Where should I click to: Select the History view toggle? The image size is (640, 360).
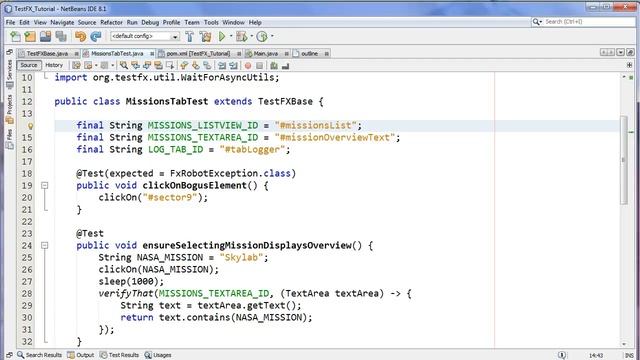click(x=54, y=65)
